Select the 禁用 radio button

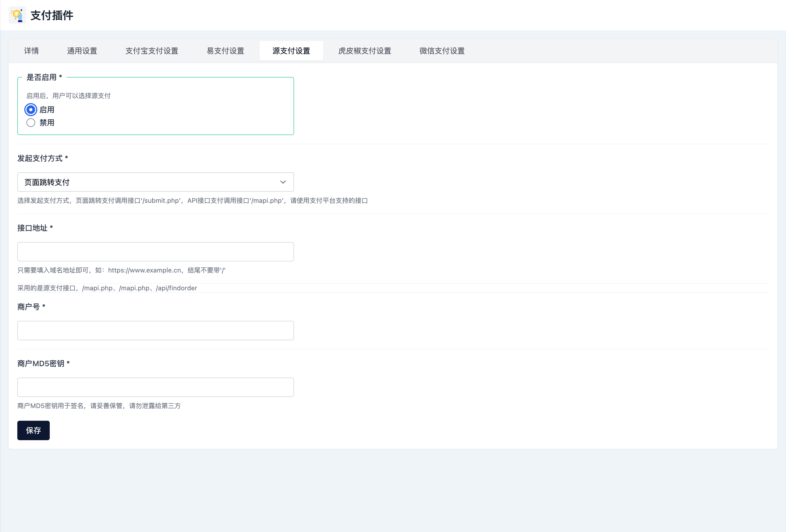tap(31, 123)
